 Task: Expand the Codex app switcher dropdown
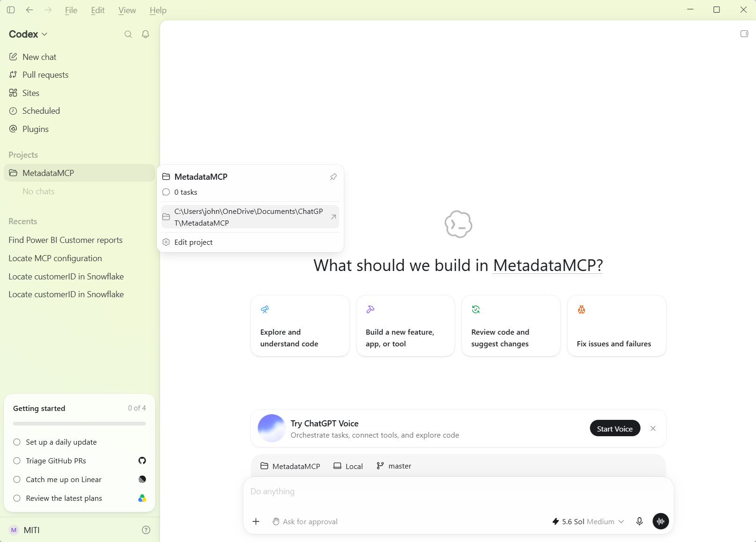(x=28, y=34)
